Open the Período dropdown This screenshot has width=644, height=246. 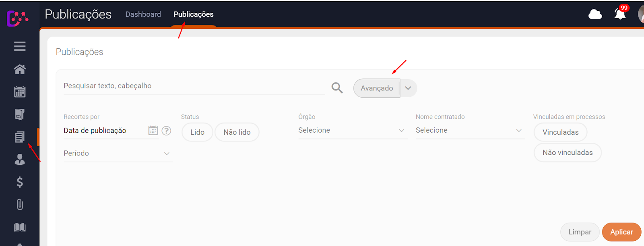pyautogui.click(x=118, y=153)
